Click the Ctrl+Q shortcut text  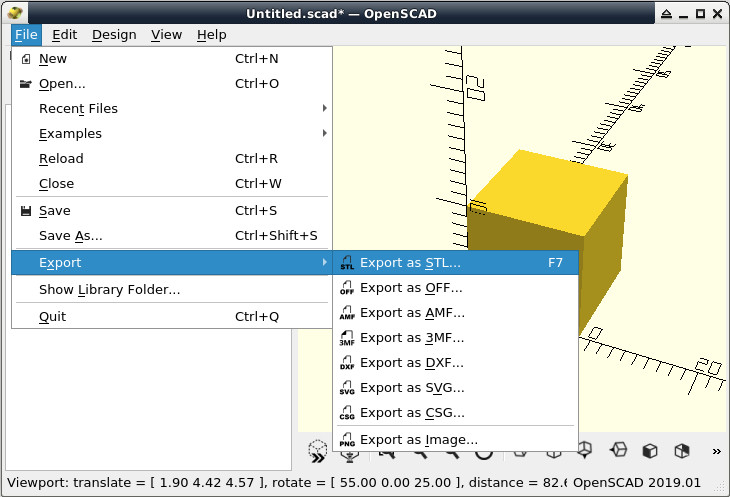coord(257,317)
